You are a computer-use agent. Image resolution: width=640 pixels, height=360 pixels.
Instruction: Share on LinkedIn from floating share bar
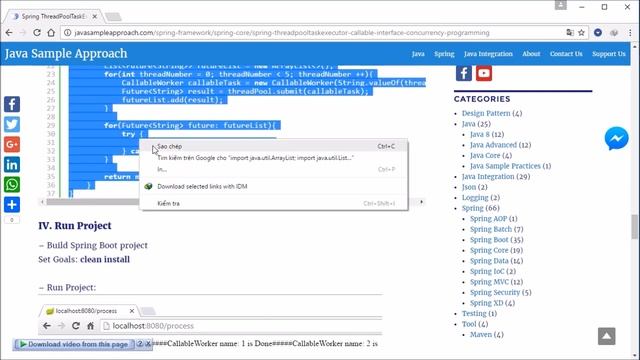click(12, 164)
